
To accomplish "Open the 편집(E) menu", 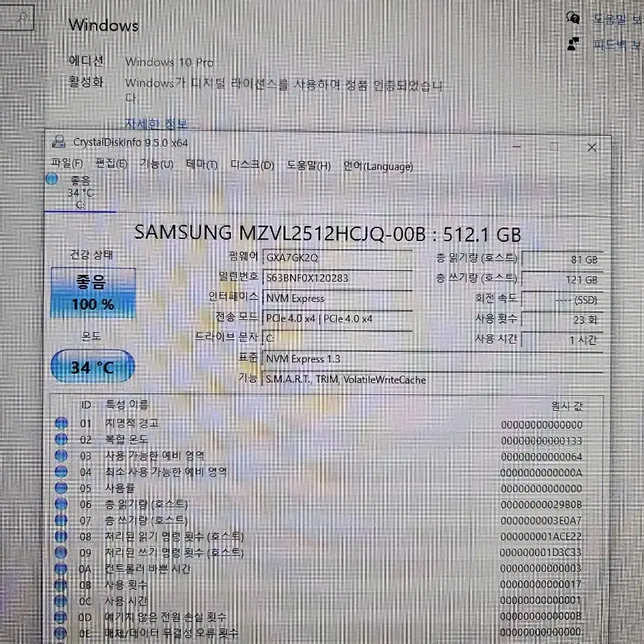I will click(111, 163).
